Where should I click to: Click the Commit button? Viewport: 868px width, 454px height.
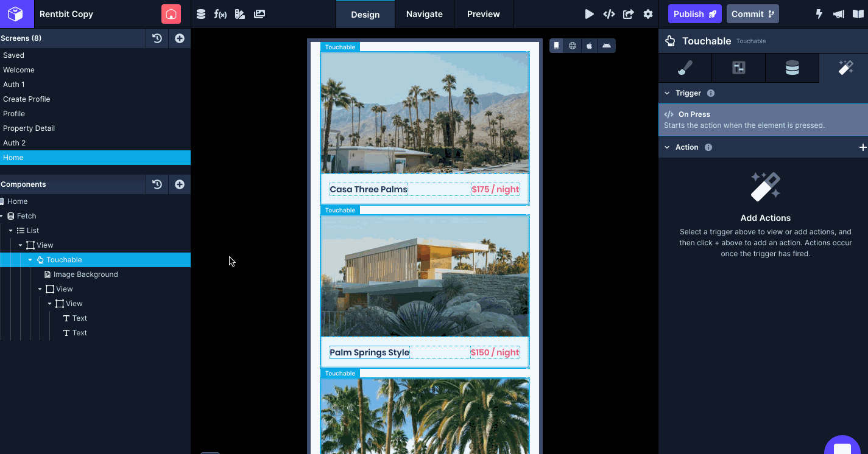753,14
